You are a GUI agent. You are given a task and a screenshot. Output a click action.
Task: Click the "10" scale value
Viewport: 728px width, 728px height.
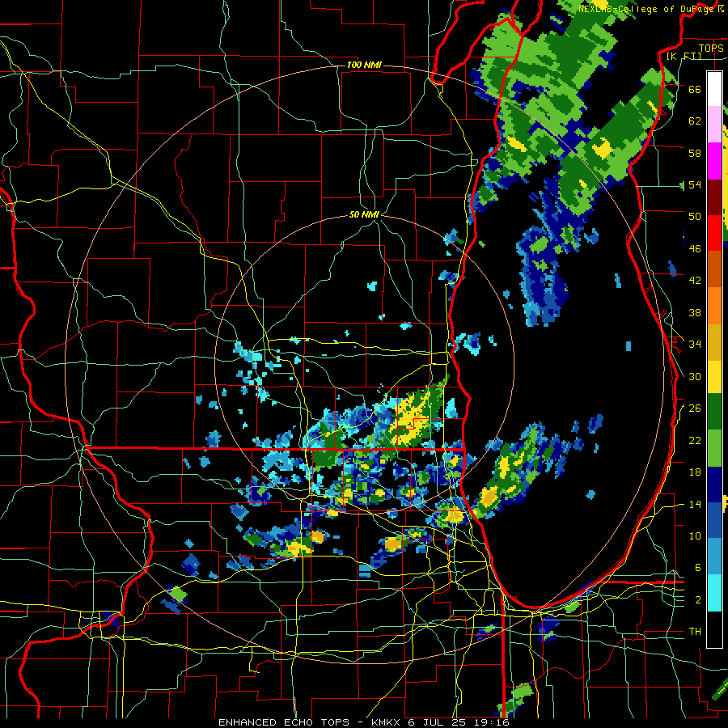(695, 535)
